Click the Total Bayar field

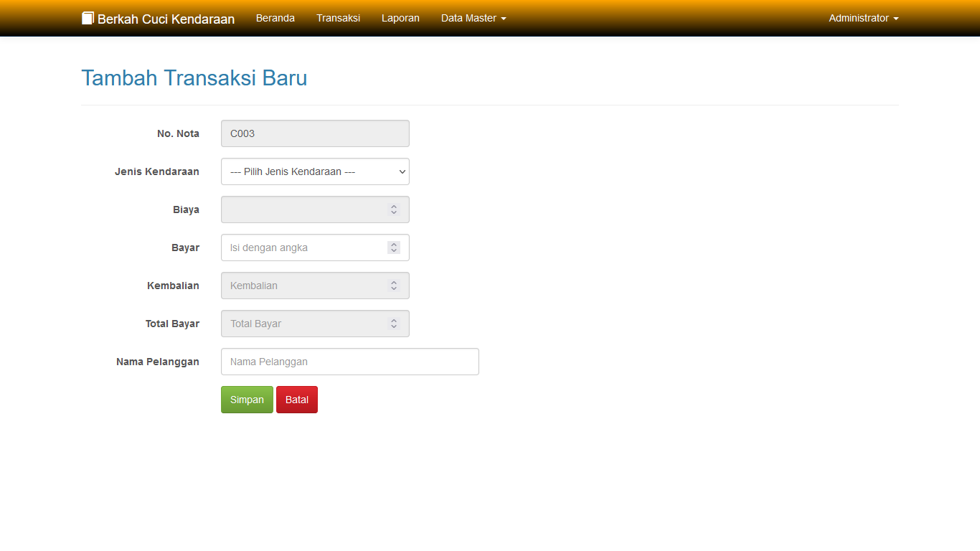(x=315, y=324)
